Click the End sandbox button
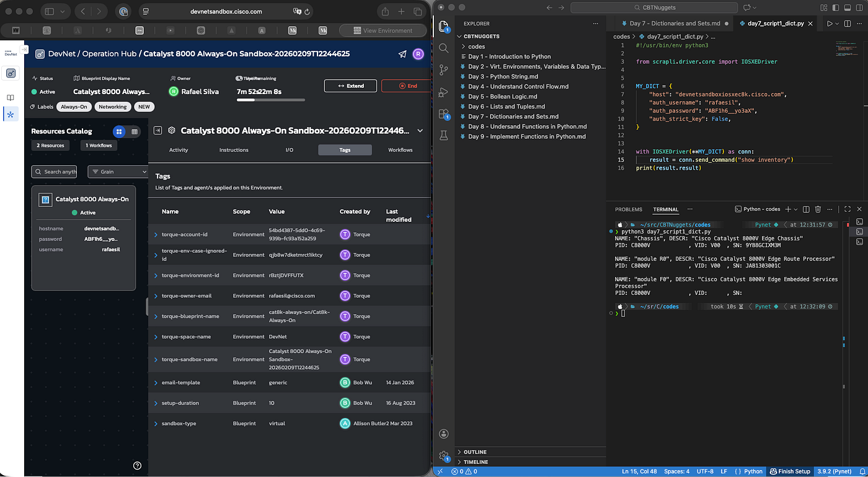 click(407, 85)
